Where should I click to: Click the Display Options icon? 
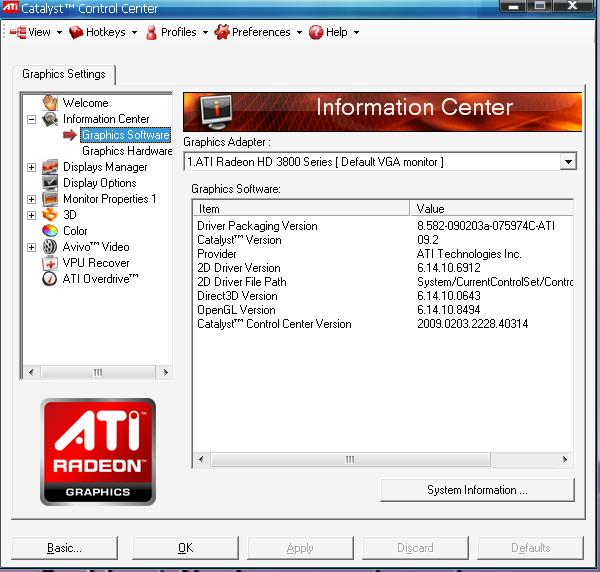click(x=50, y=183)
